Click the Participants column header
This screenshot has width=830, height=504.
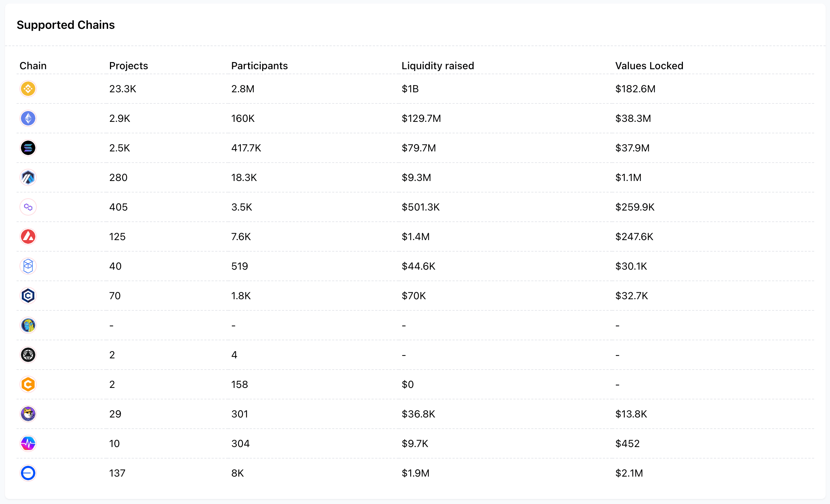pyautogui.click(x=260, y=66)
